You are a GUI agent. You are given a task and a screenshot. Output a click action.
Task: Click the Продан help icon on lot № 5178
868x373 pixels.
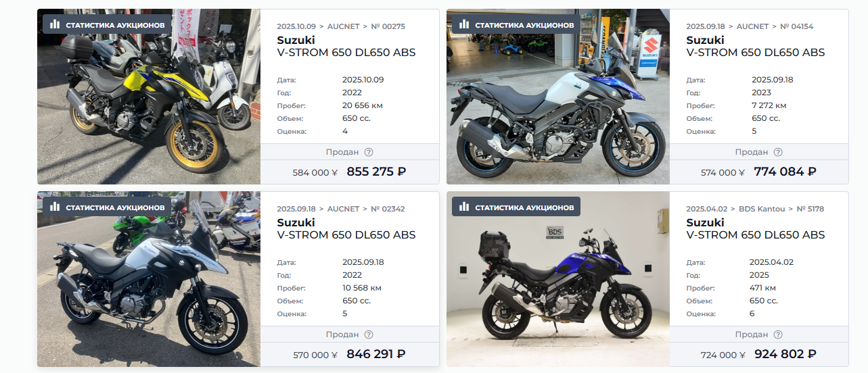pos(778,334)
